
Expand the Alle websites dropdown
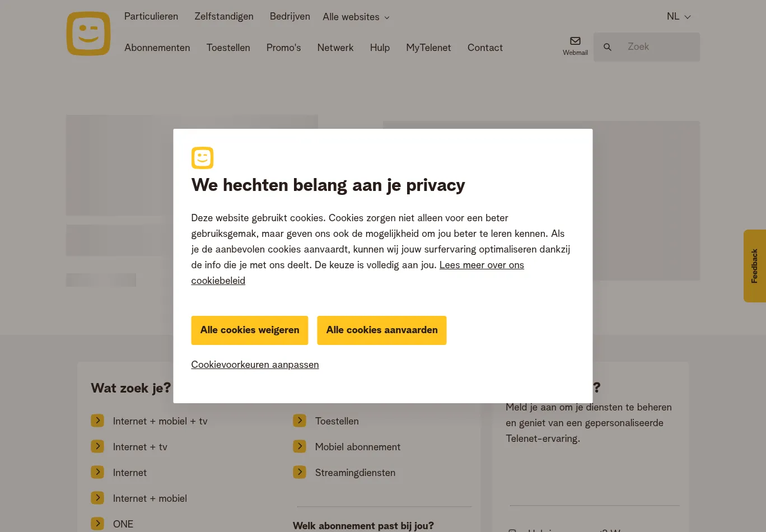pos(356,17)
